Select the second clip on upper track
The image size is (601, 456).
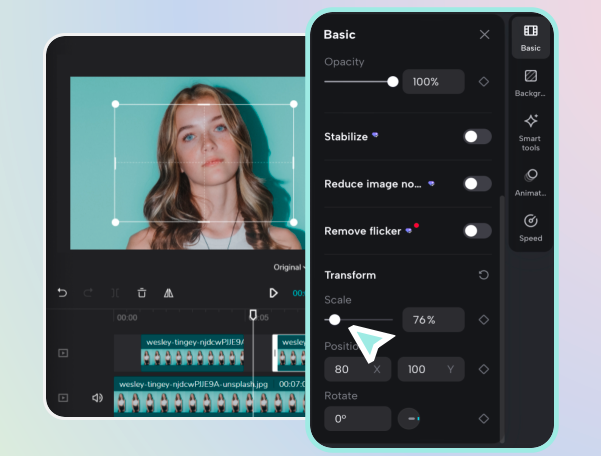[x=289, y=353]
